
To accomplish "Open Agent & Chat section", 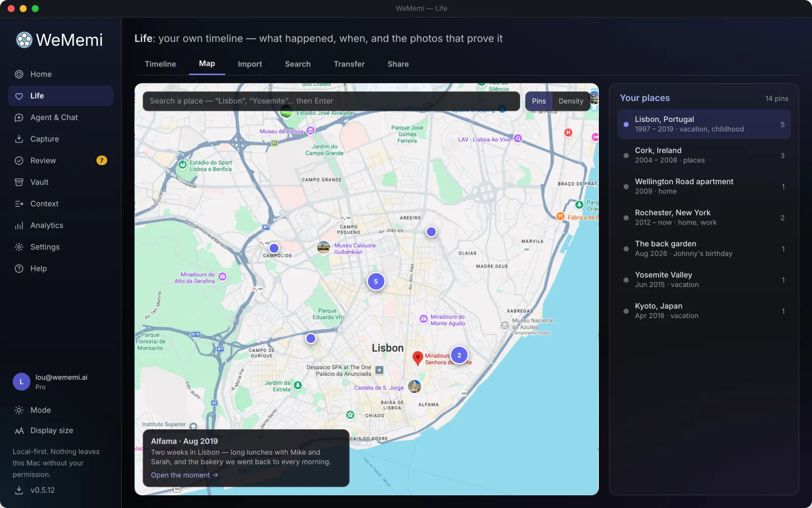I will (x=60, y=117).
